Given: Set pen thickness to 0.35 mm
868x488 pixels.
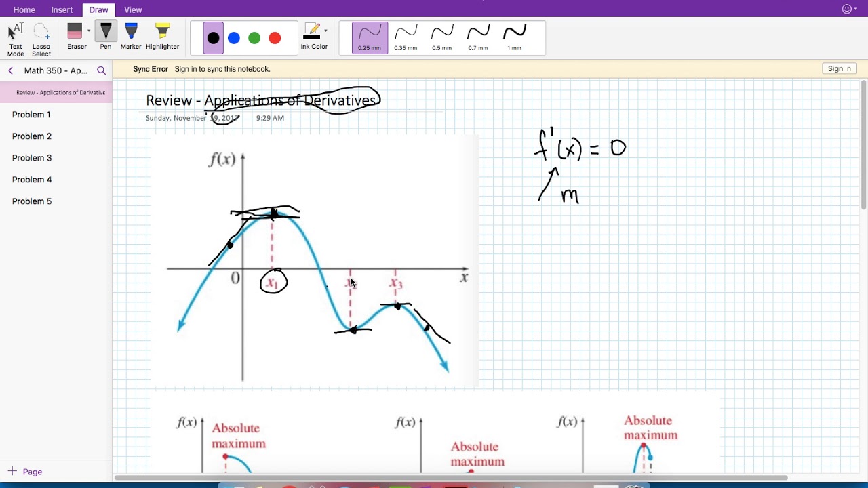Looking at the screenshot, I should 406,38.
